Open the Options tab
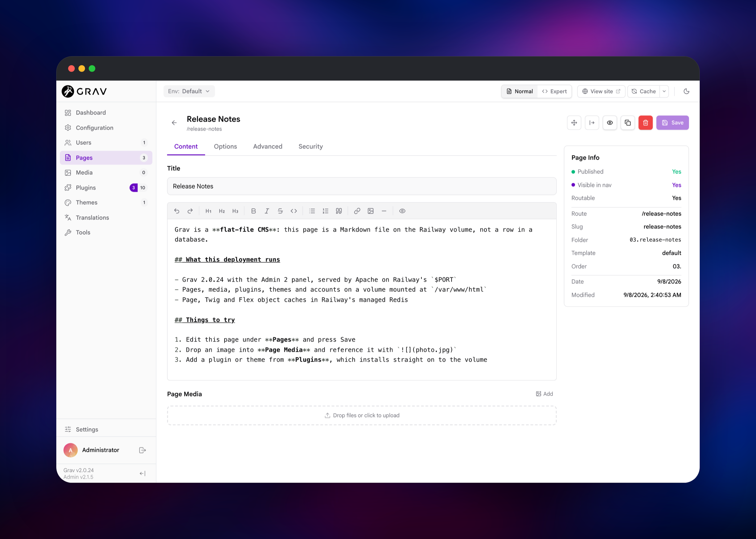 pos(225,146)
